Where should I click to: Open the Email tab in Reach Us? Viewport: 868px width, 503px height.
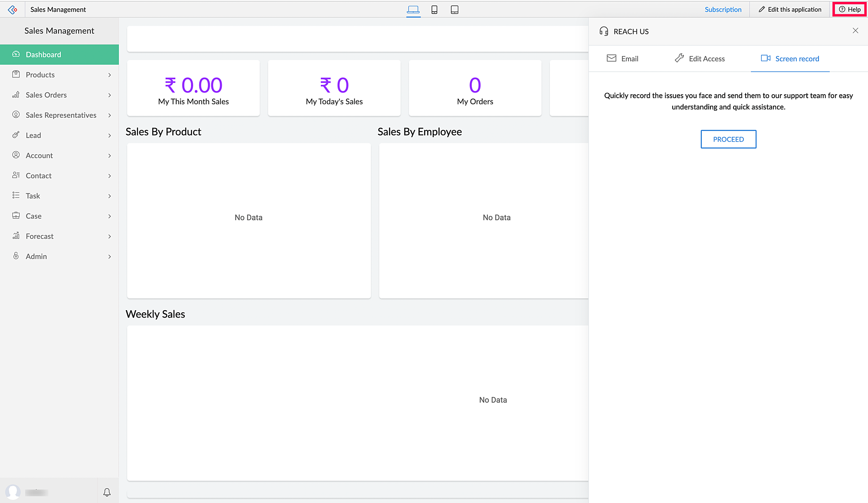point(622,59)
